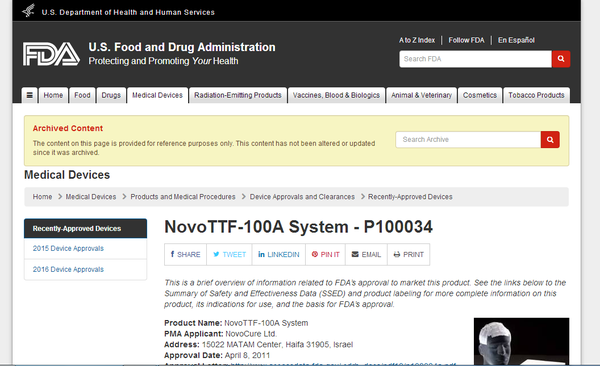Click U.S. Department of Health and Human Services
The width and height of the screenshot is (600, 366).
coord(128,12)
